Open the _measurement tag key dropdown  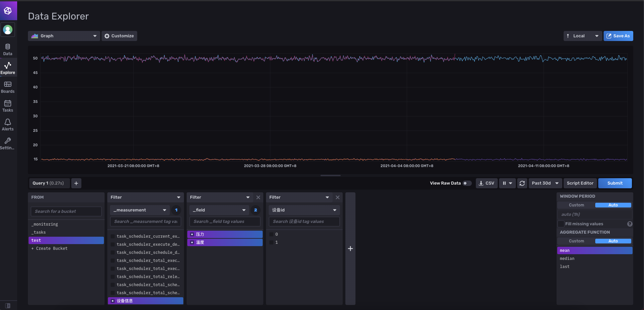(x=140, y=210)
